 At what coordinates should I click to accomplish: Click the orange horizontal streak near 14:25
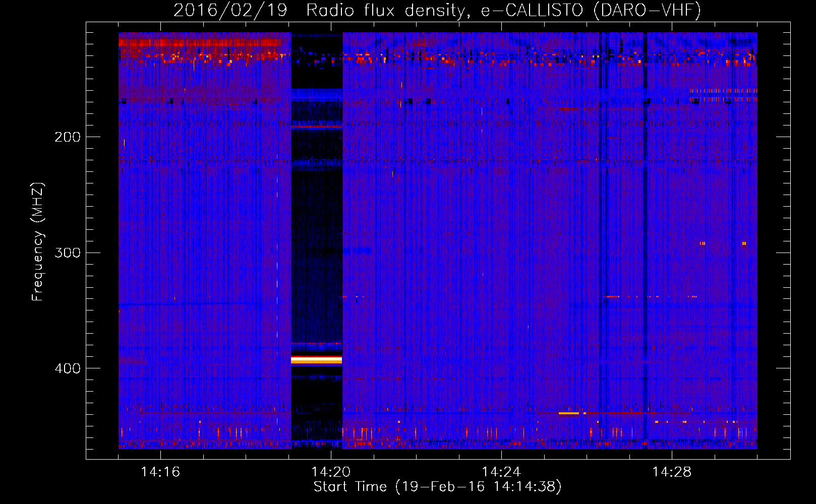pos(568,413)
